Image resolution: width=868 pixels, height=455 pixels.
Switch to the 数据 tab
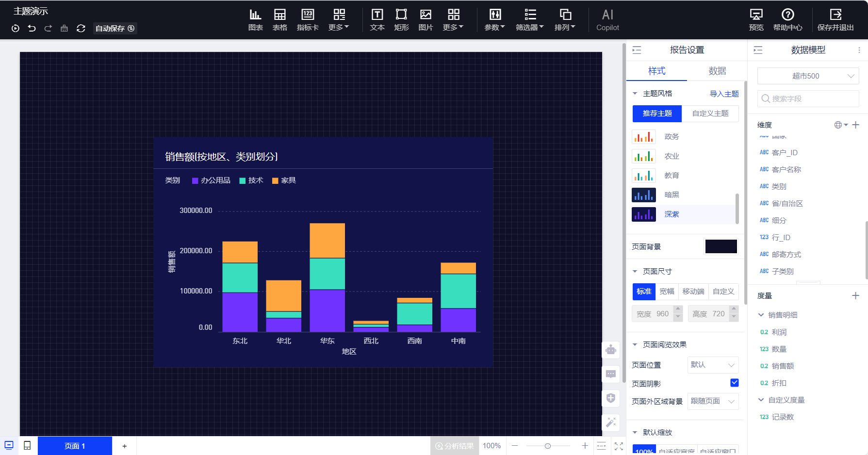(717, 71)
